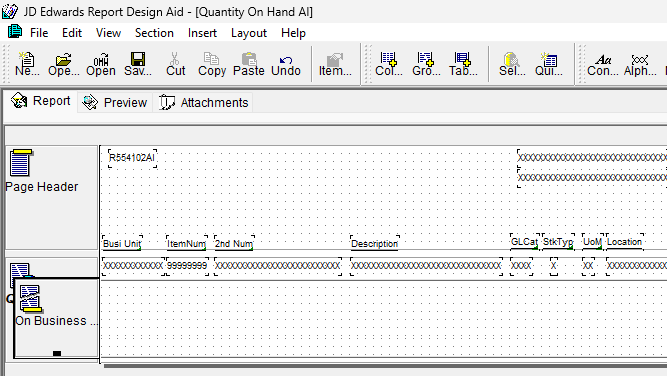
Task: Open the Layout menu
Action: click(x=249, y=33)
